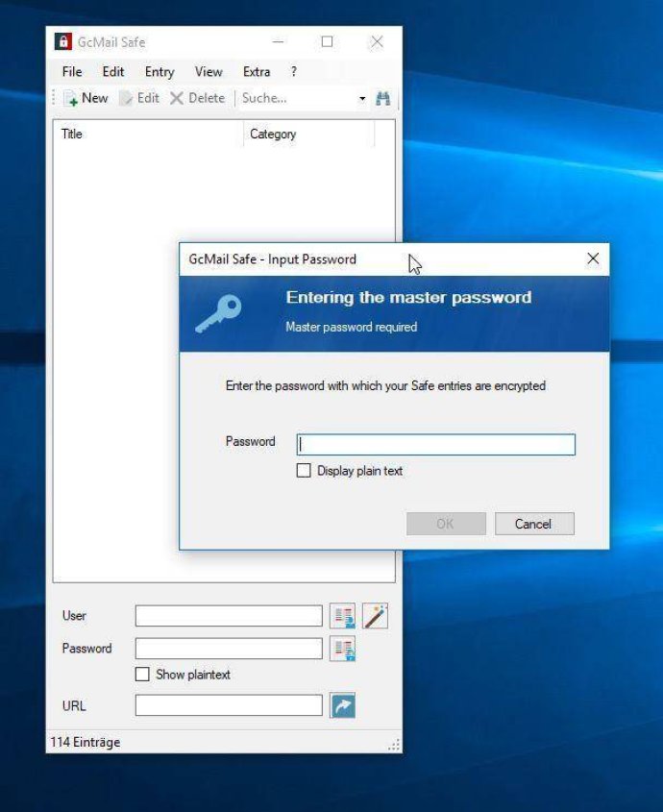Close the Input Password dialog
Screen dimensions: 663x812
[x=593, y=258]
